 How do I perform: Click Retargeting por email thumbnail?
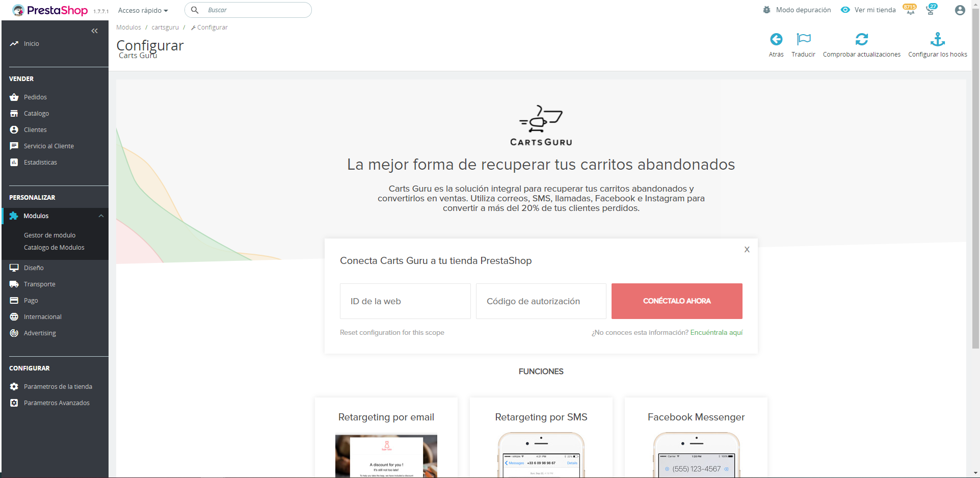point(386,455)
